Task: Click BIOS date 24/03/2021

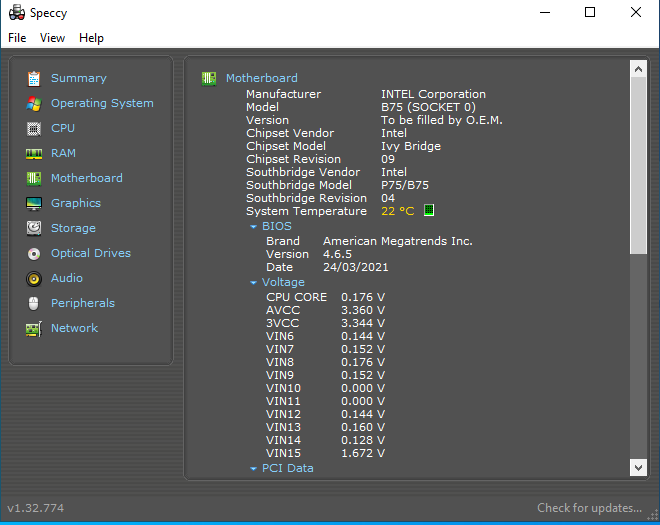Action: pyautogui.click(x=356, y=267)
